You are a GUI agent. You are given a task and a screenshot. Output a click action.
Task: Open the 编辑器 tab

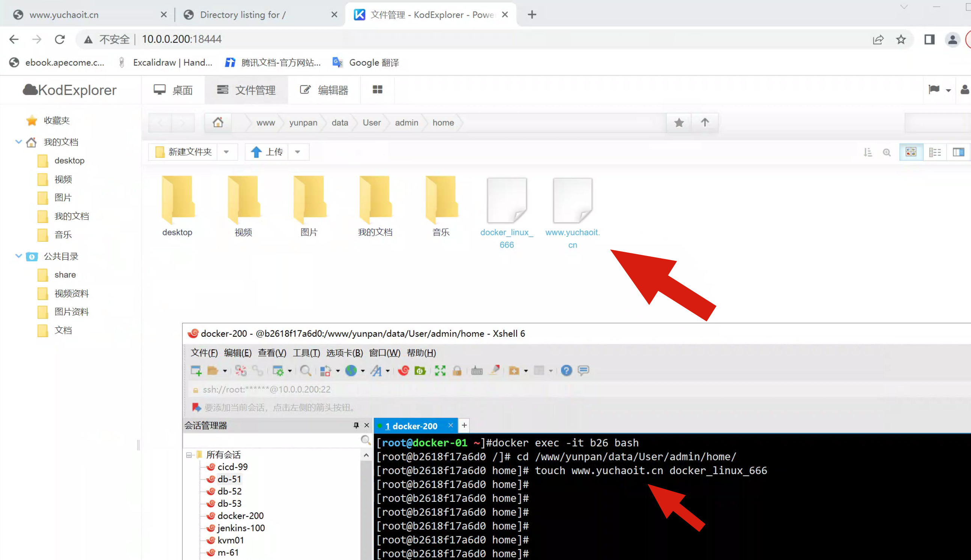324,90
